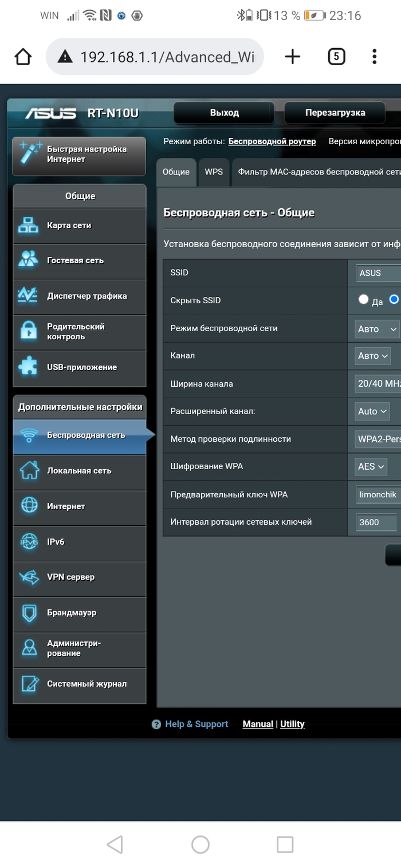401x868 pixels.
Task: Open Системный журнал menu item
Action: point(80,684)
